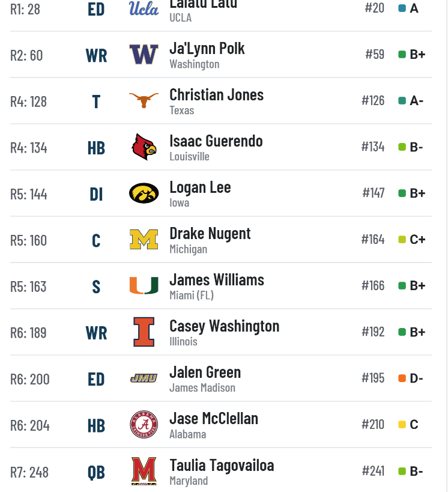Open Ja'Lynn Polk player name

tap(207, 49)
